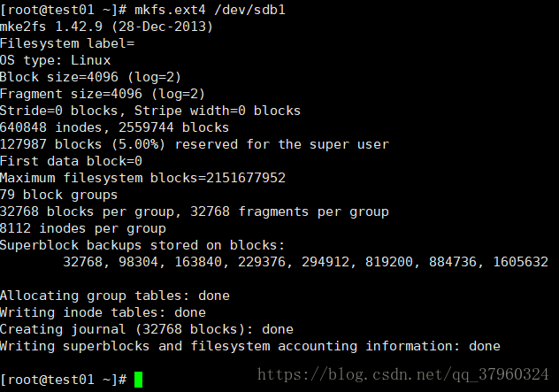Click backup block number 294912

(325, 262)
